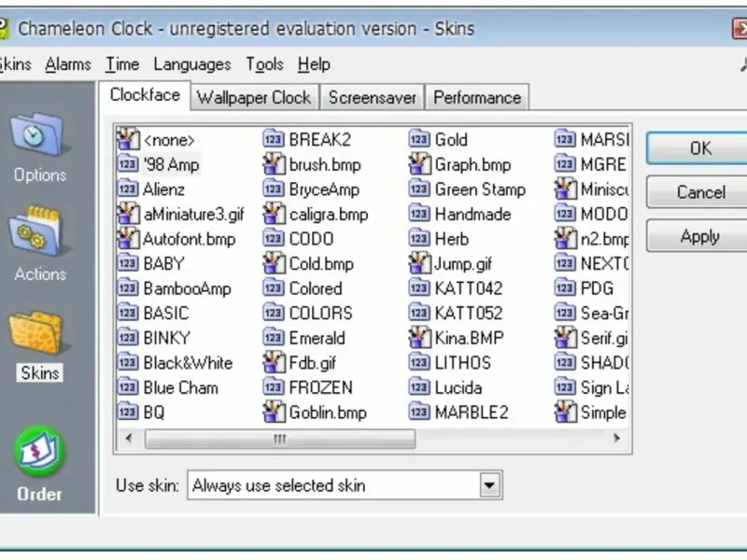747x560 pixels.
Task: Select the Blue Cham skin name
Action: [180, 387]
